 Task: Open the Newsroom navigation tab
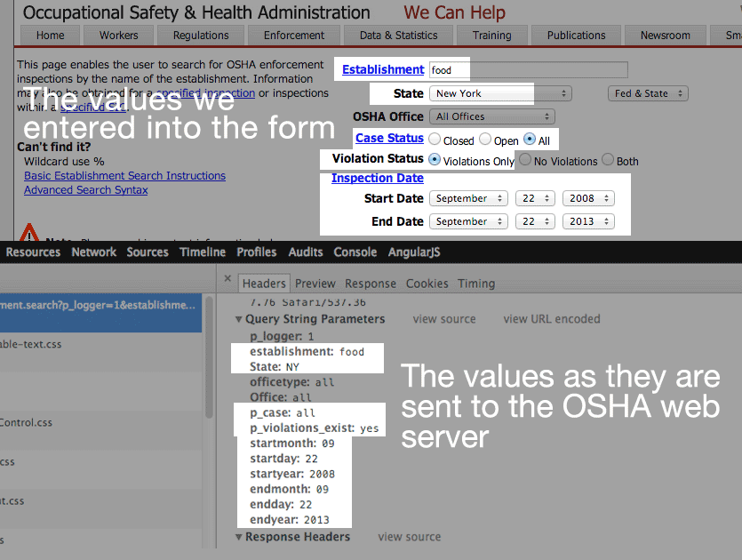(x=666, y=36)
